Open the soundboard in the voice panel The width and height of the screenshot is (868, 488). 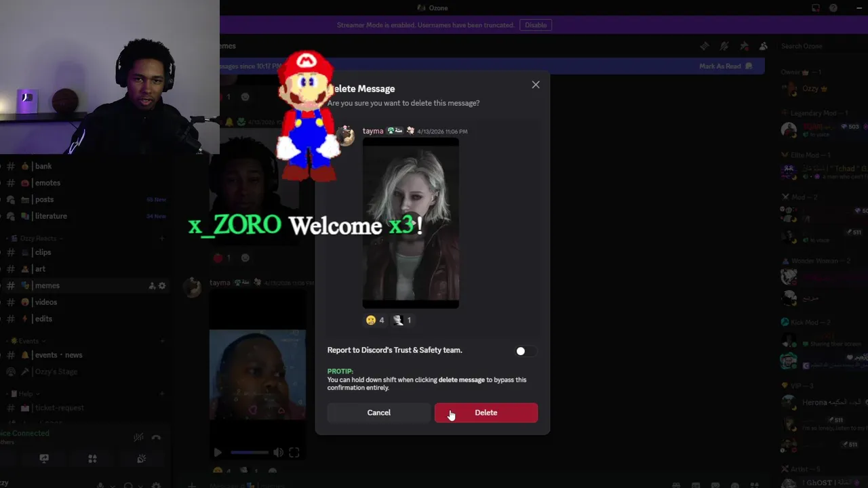point(141,459)
